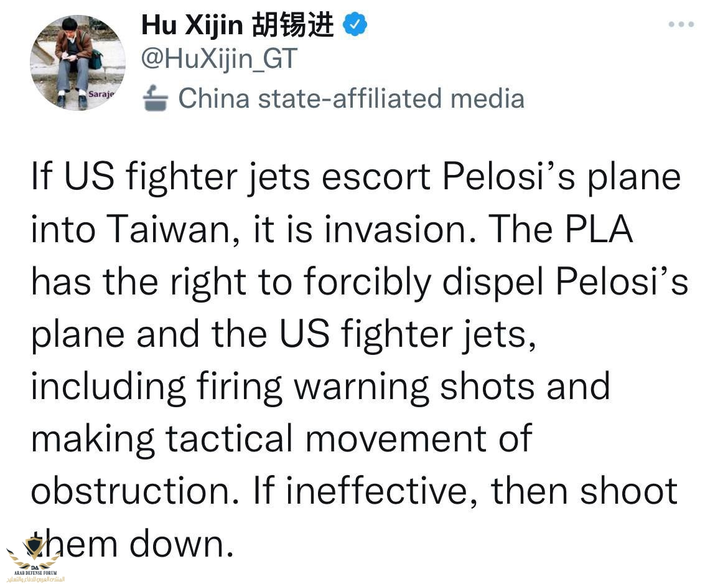Click the blue verified checkmark badge

point(355,25)
